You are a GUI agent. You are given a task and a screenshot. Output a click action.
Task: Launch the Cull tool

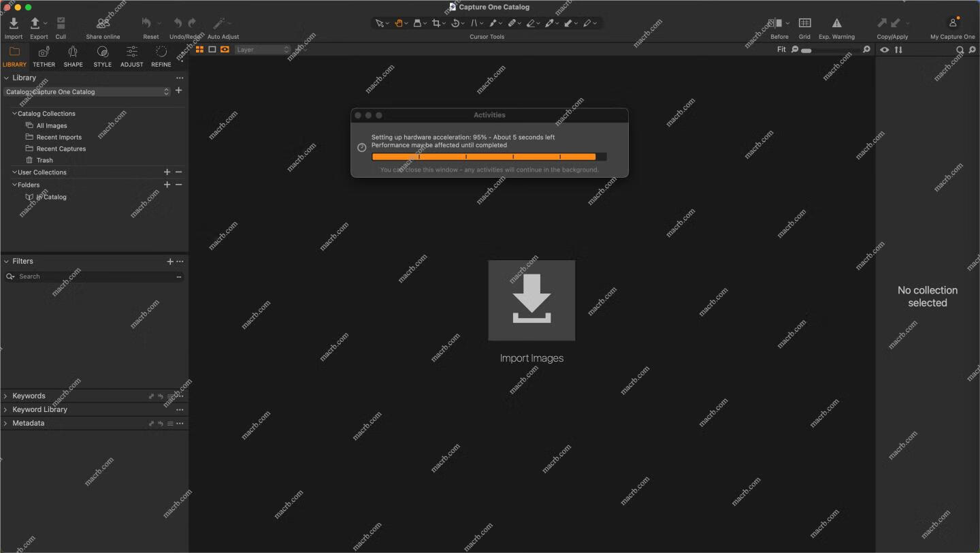(x=61, y=24)
